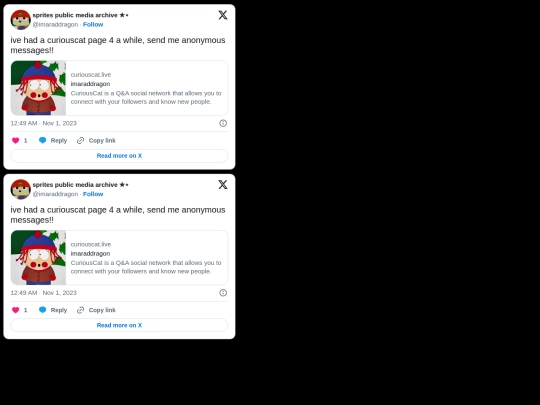Like the first tweet with the heart icon
540x405 pixels.
(x=15, y=141)
